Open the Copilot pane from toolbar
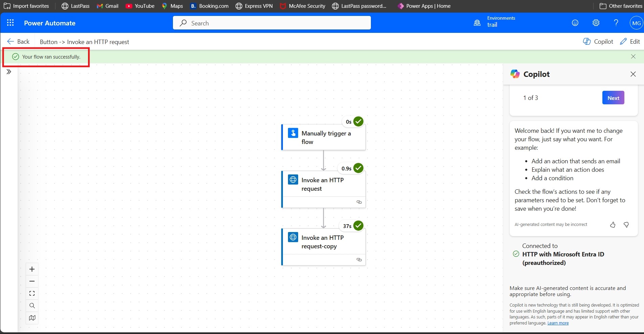The image size is (644, 334). click(598, 41)
